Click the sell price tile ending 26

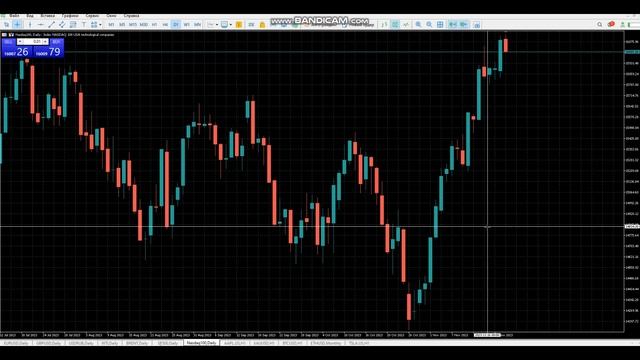(17, 51)
